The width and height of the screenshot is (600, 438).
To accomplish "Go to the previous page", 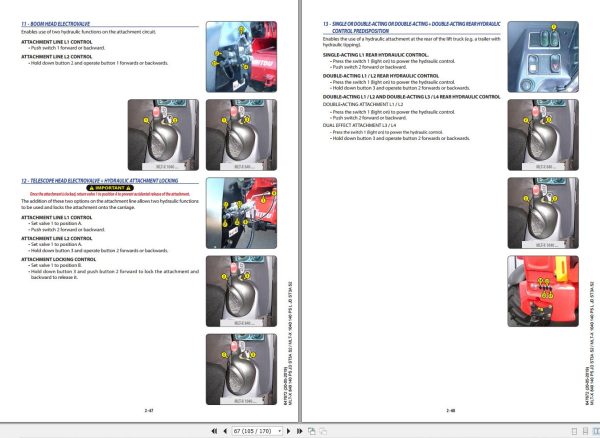I will (x=225, y=431).
